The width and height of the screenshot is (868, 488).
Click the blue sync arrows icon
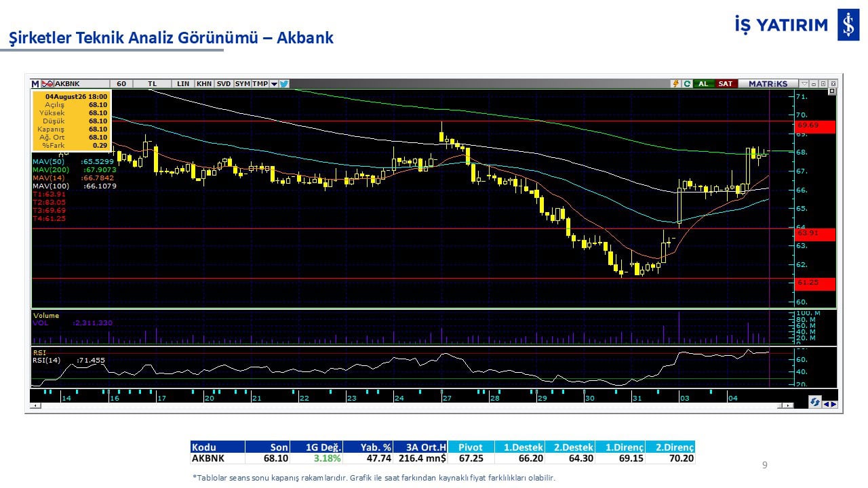tap(815, 403)
